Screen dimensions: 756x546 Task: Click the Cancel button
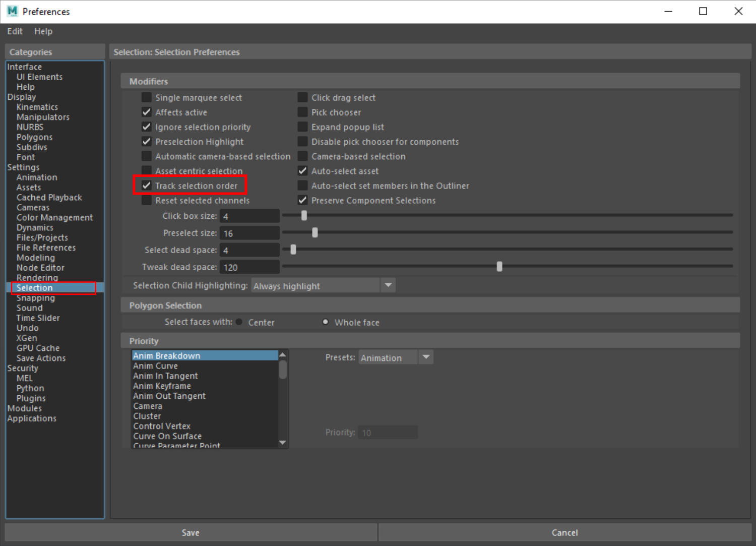click(564, 532)
